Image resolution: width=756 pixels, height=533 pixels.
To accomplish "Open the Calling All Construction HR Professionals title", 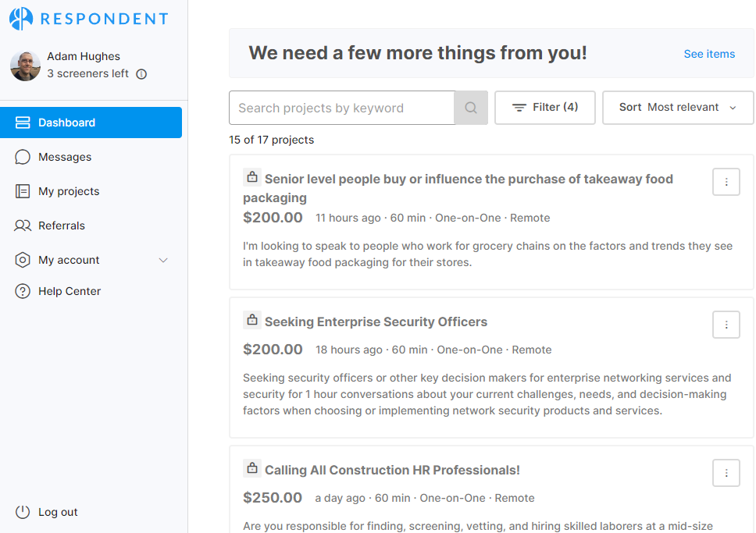I will coord(392,470).
